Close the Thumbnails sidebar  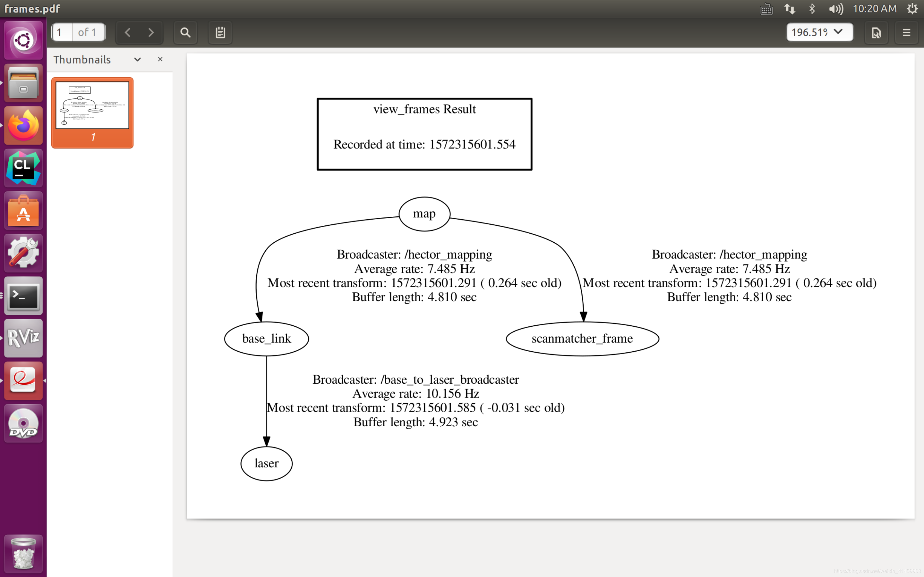(160, 59)
